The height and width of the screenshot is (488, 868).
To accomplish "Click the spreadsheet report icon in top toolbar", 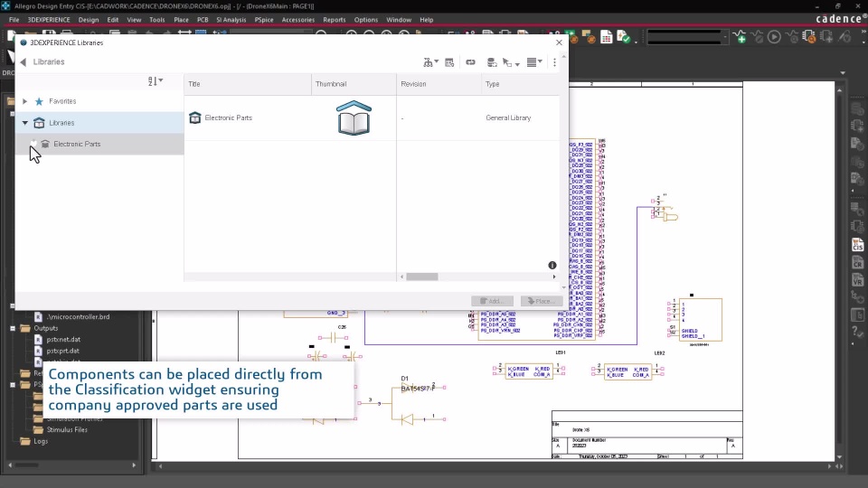I will coord(606,37).
